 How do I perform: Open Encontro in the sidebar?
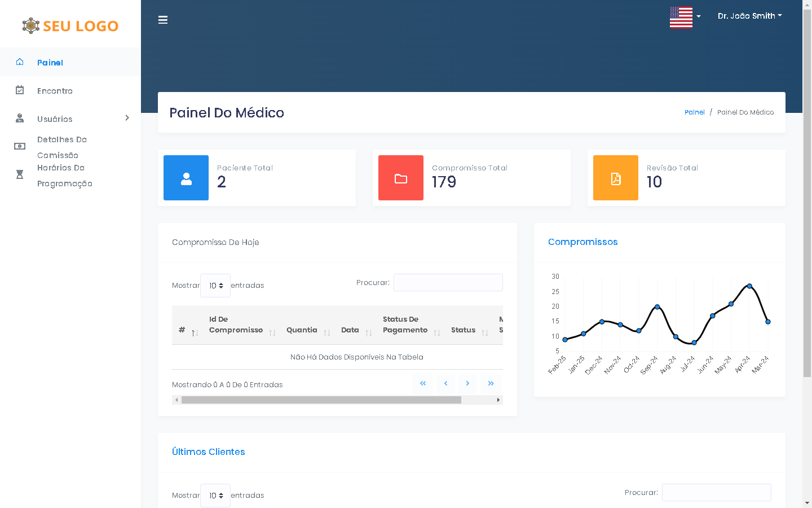pyautogui.click(x=55, y=91)
